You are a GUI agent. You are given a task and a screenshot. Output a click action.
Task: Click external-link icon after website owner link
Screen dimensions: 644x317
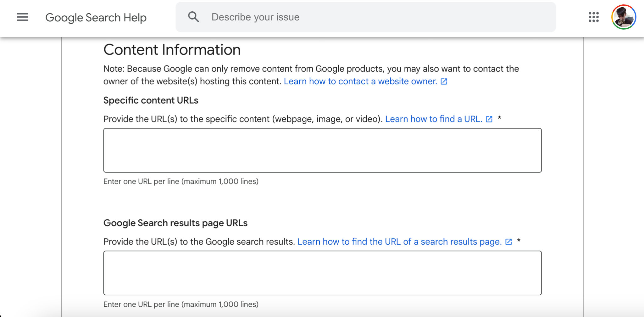click(444, 82)
